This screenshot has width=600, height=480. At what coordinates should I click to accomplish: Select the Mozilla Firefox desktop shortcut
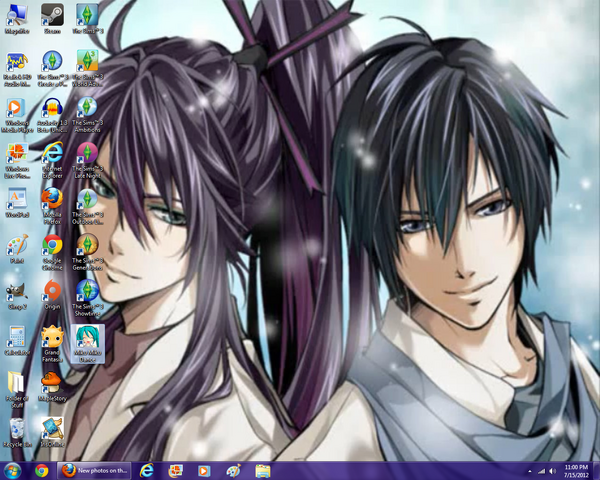52,206
